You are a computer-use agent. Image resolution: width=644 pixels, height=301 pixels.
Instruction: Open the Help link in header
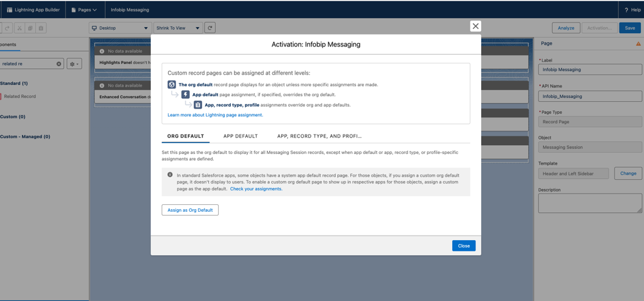click(x=633, y=10)
